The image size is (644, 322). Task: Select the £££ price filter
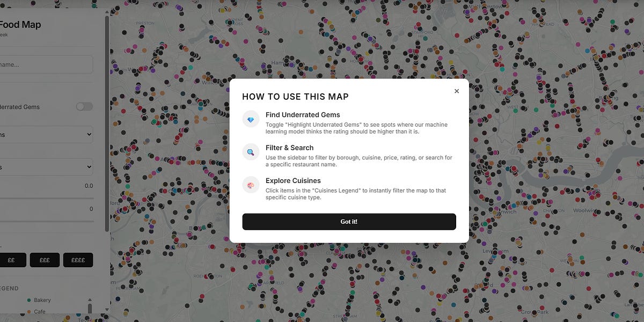(45, 260)
